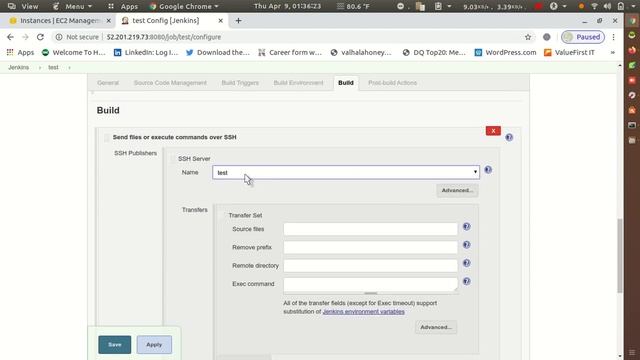640x360 pixels.
Task: Click the page vertical scrollbar thumb
Action: click(x=620, y=256)
